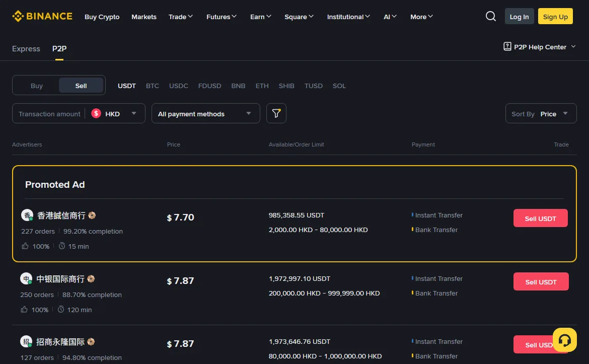Expand the AI menu
This screenshot has width=589, height=364.
point(390,17)
